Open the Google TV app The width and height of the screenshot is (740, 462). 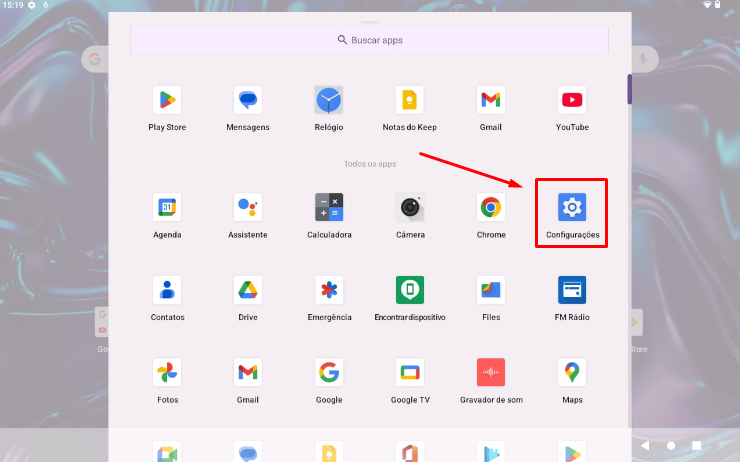click(410, 372)
